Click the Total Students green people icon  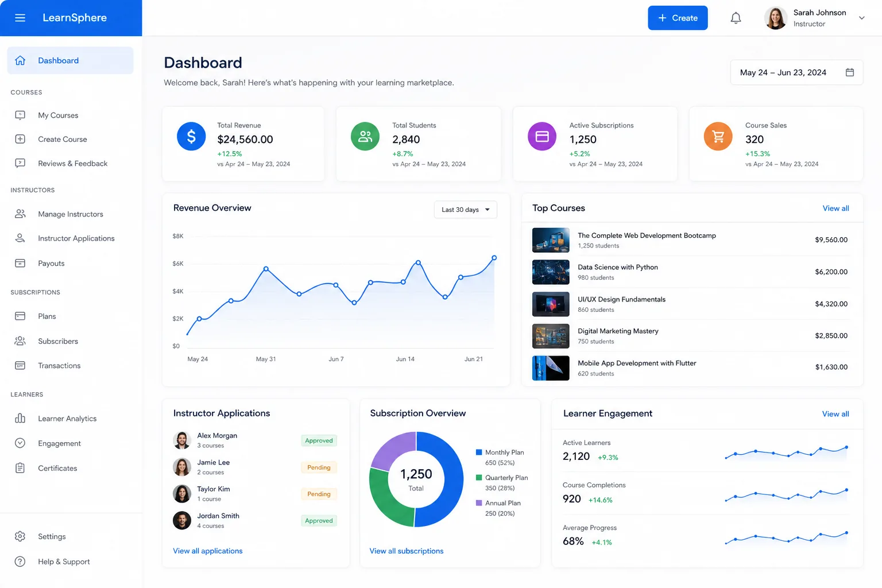[365, 137]
